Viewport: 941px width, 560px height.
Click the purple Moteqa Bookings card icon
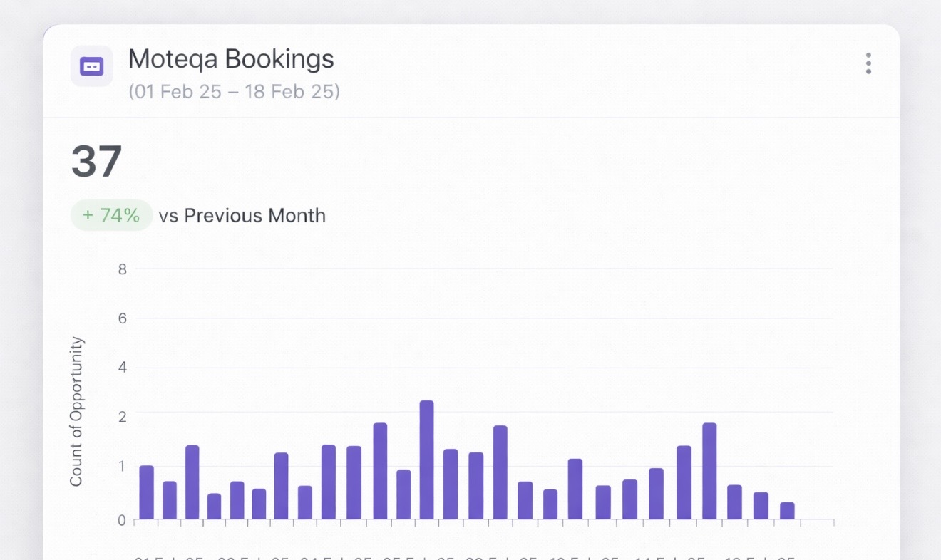pos(92,66)
